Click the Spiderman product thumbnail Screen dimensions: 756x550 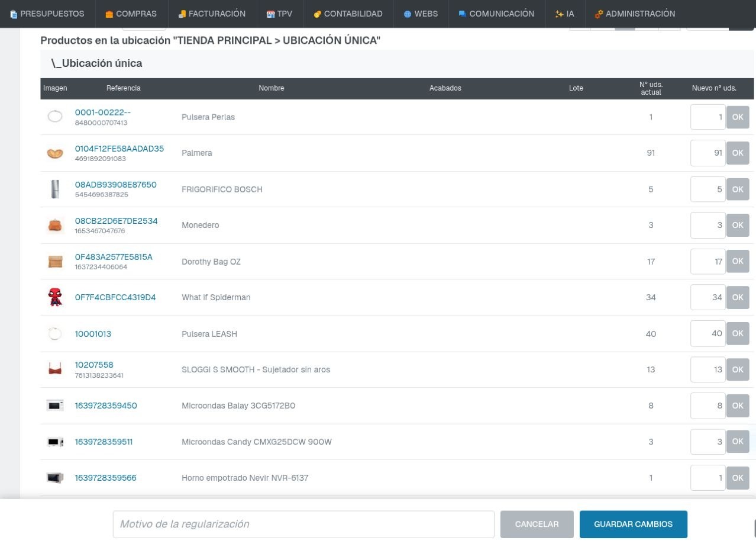pyautogui.click(x=55, y=297)
